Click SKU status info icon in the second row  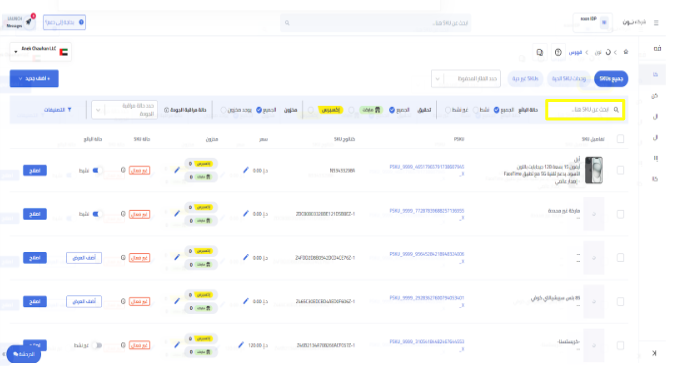123,214
